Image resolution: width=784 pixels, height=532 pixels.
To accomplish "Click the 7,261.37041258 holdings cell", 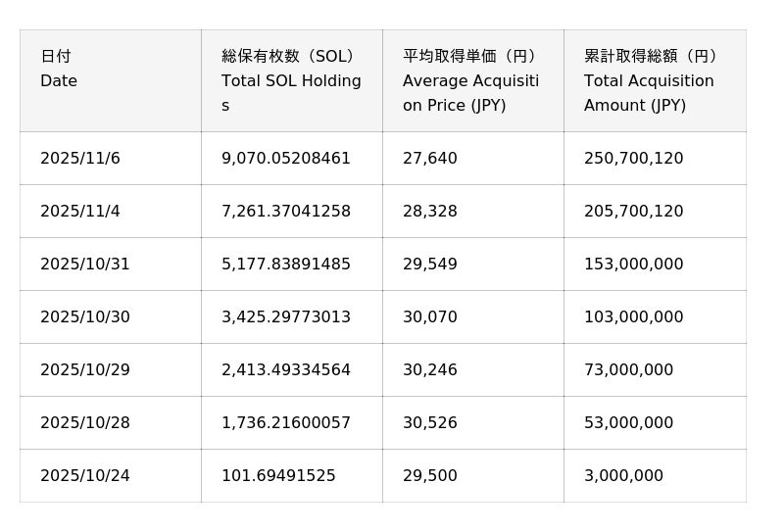I will tap(286, 212).
